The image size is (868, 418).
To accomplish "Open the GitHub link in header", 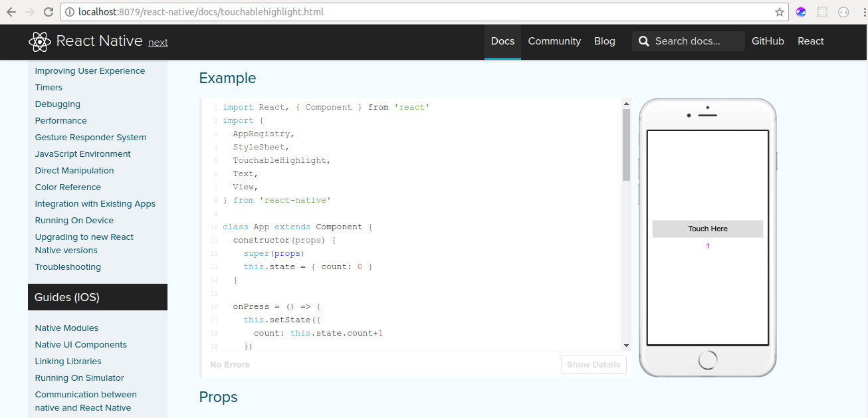I will [x=768, y=41].
